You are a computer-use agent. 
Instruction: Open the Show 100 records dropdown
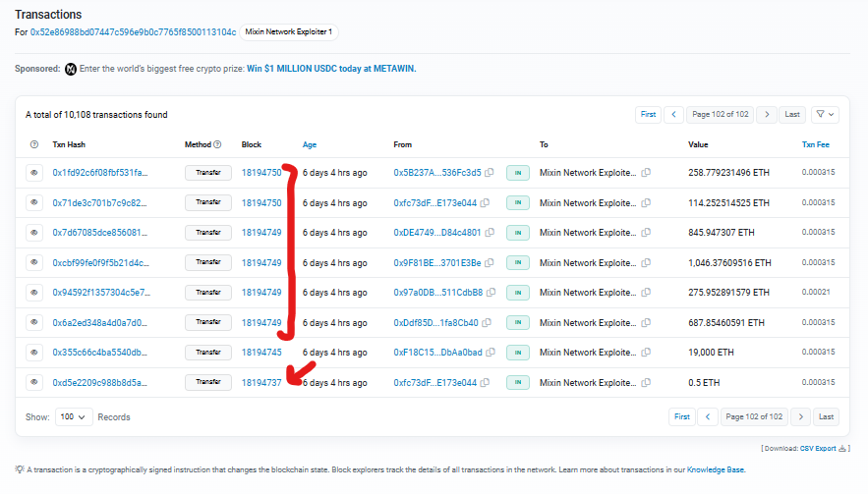tap(75, 416)
